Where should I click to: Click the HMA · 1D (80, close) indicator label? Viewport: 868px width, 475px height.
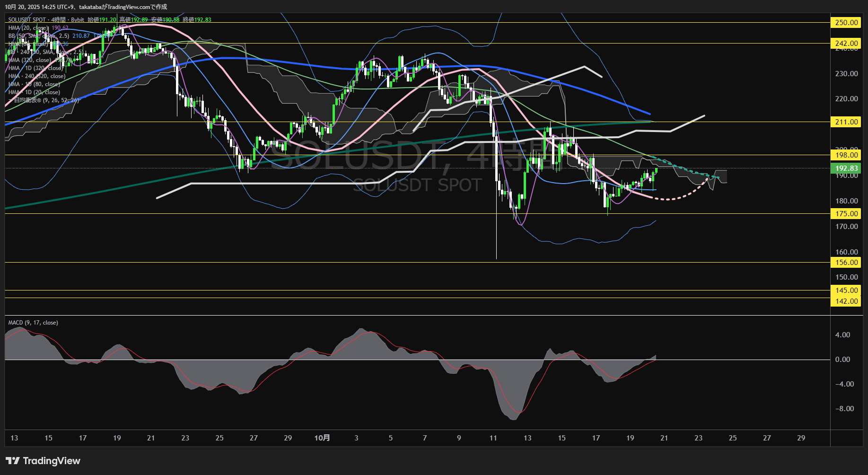(x=34, y=84)
